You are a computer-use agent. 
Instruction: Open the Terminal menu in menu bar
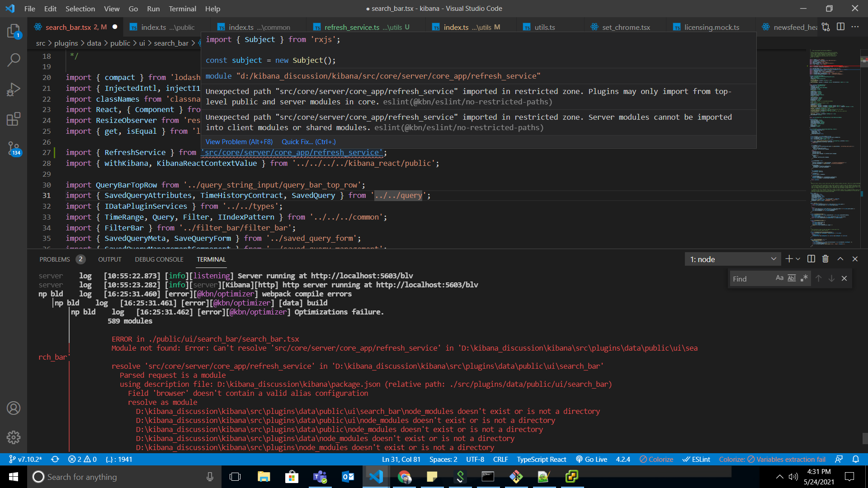(182, 9)
